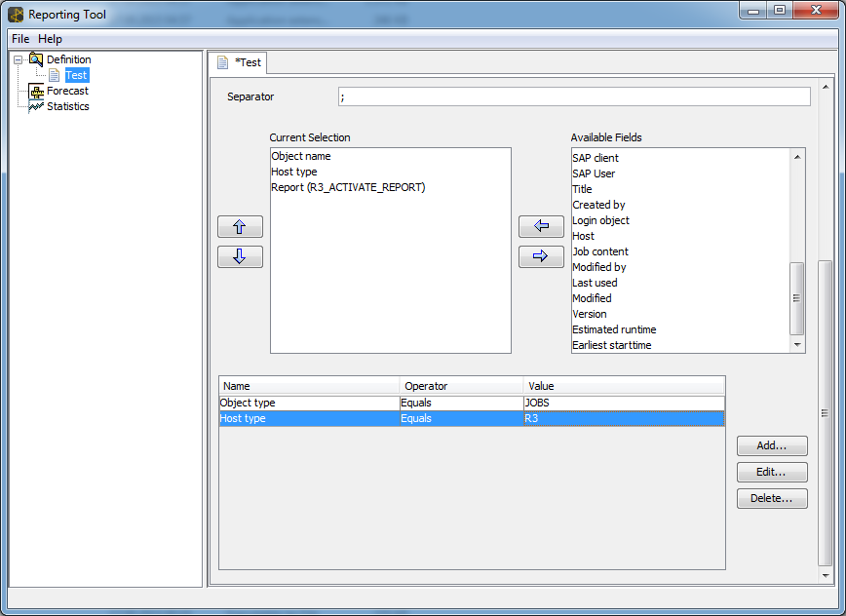This screenshot has height=616, width=846.
Task: Click the move down arrow button
Action: [x=240, y=257]
